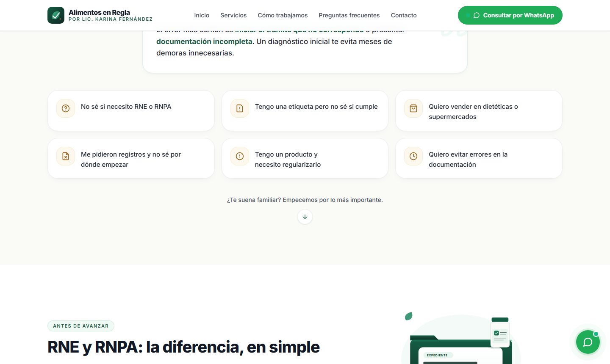Click the ANTES DE AVANZAR badge
This screenshot has height=364, width=610.
pos(81,326)
